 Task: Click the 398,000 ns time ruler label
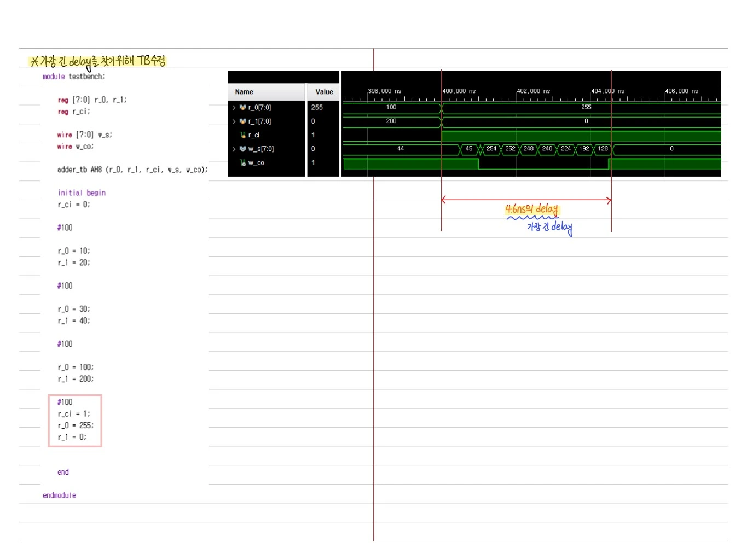tap(384, 91)
